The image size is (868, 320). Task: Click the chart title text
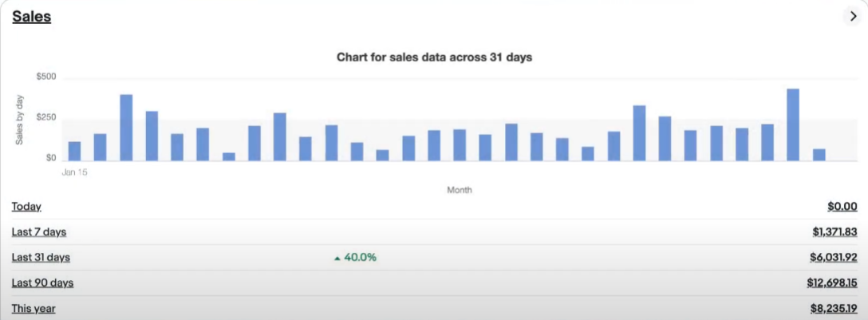(434, 57)
